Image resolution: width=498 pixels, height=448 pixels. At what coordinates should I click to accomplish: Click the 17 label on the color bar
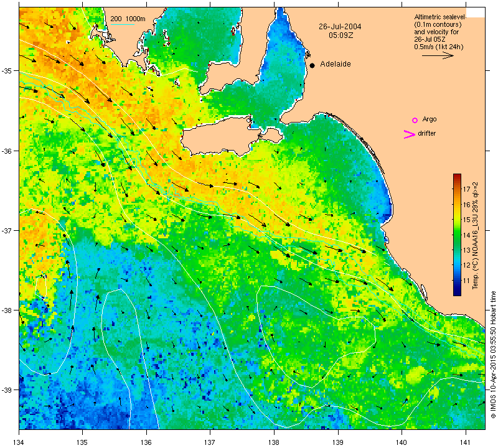[466, 190]
